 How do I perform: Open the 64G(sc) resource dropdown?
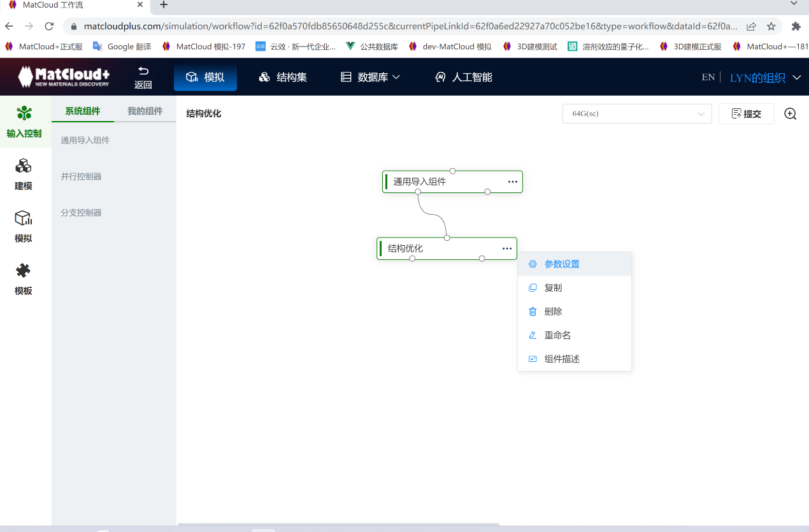[637, 113]
